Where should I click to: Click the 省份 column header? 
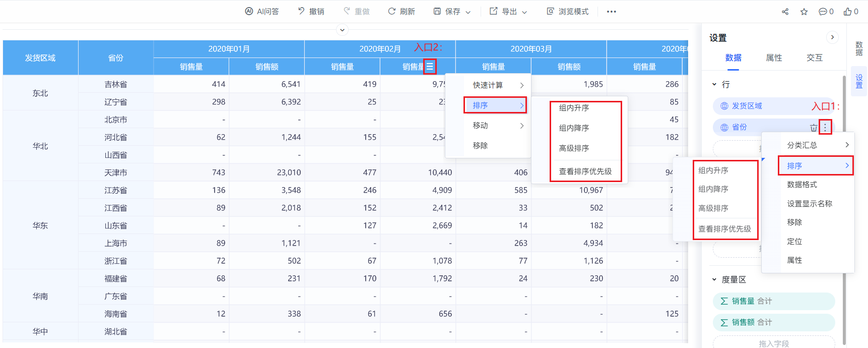click(116, 58)
